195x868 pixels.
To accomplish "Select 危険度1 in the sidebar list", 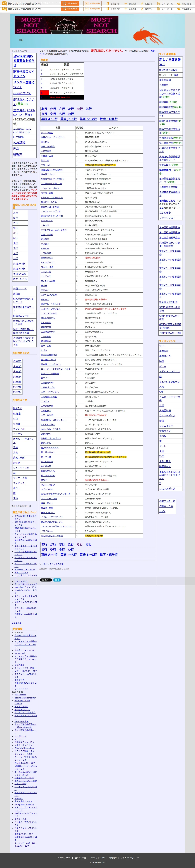I will point(17,361).
